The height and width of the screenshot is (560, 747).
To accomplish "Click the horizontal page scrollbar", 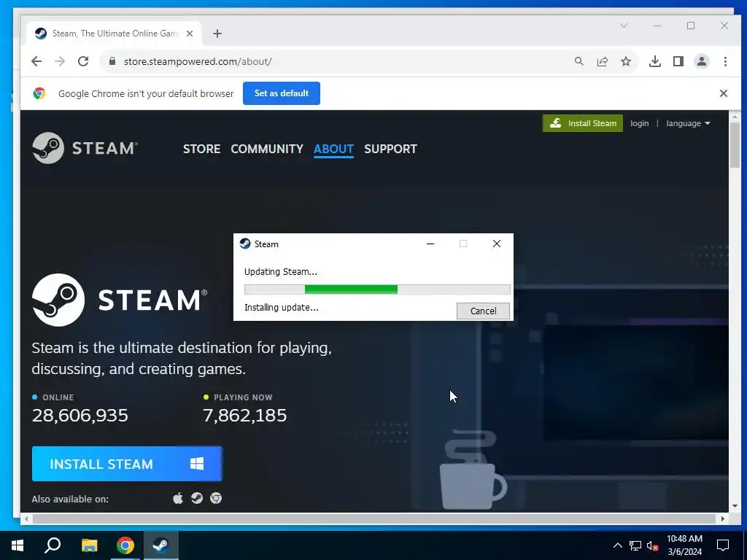I will point(374,518).
